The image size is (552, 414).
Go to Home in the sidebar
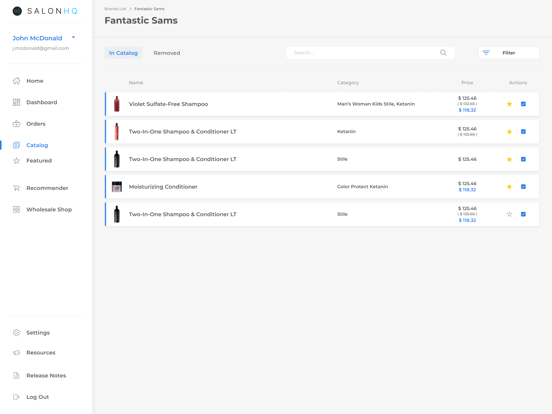(35, 81)
